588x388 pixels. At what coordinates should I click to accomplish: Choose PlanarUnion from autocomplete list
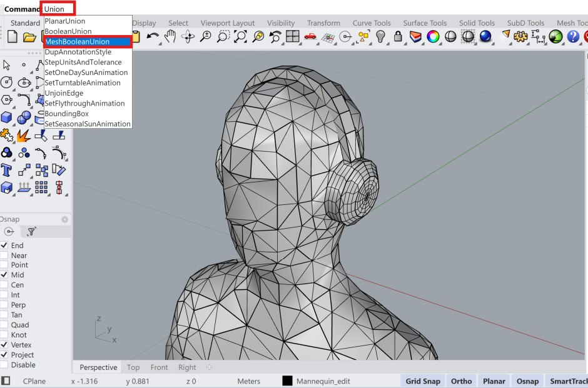tap(88, 21)
